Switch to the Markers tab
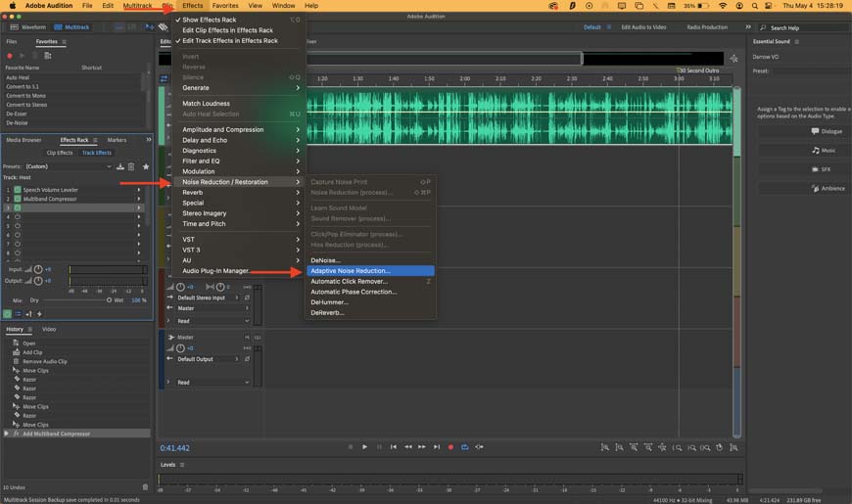 [117, 140]
